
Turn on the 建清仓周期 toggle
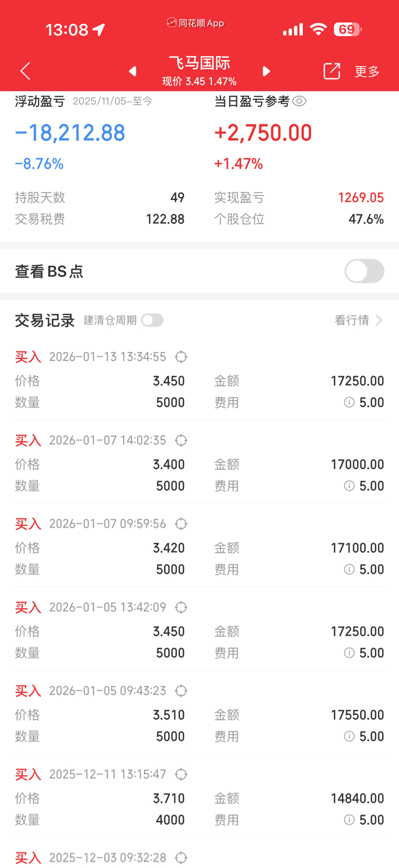click(152, 320)
